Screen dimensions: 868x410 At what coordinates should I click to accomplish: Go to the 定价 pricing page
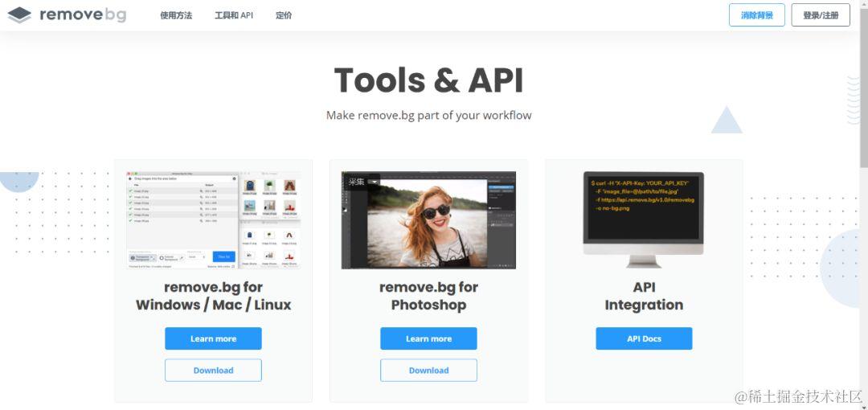pyautogui.click(x=284, y=15)
